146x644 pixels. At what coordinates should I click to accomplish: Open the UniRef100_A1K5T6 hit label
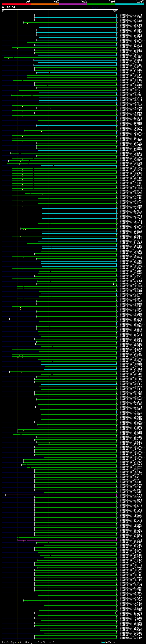pyautogui.click(x=131, y=15)
